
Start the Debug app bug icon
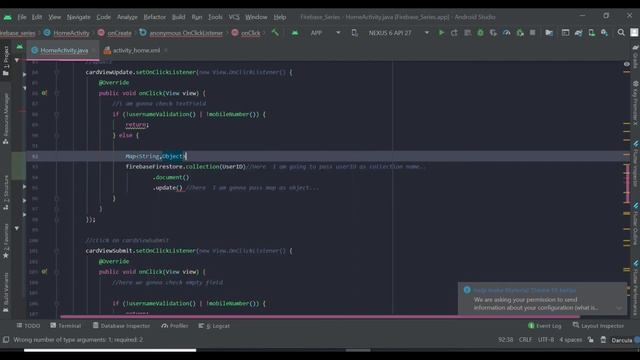pos(480,33)
